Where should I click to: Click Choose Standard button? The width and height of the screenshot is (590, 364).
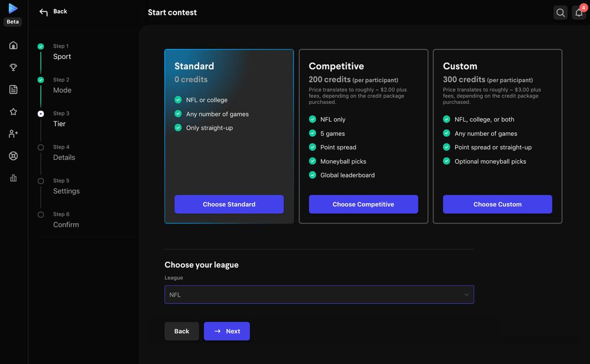[228, 204]
